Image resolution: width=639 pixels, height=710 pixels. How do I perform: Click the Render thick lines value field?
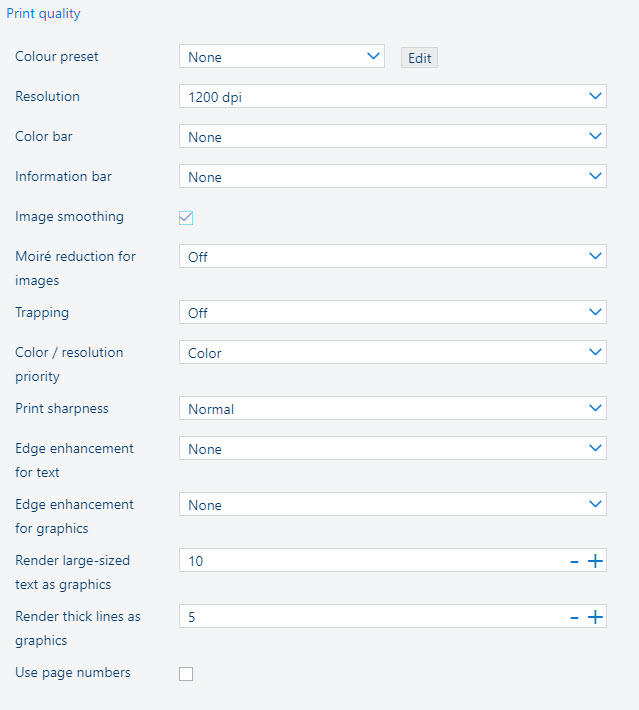[x=370, y=617]
